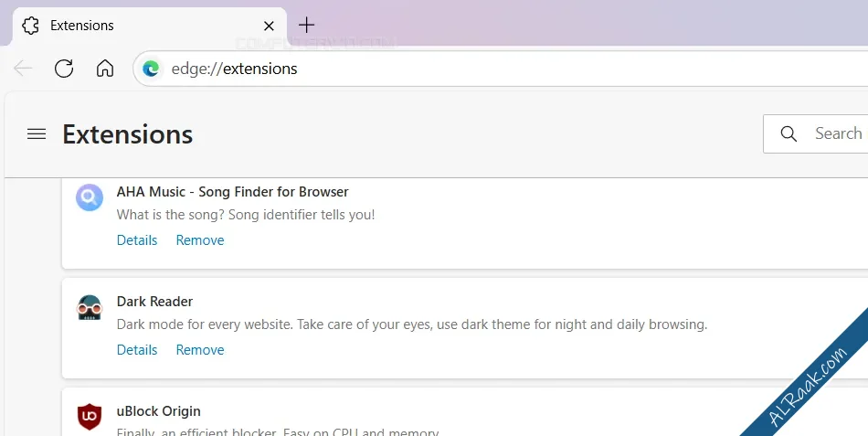The image size is (868, 436).
Task: Click the uBlock Origin shield icon
Action: pyautogui.click(x=90, y=417)
